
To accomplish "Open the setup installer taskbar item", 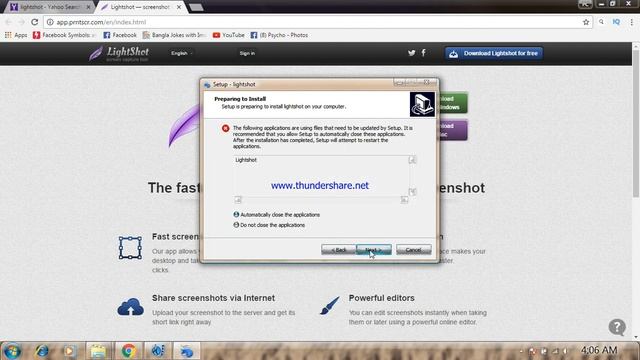I will [x=187, y=351].
